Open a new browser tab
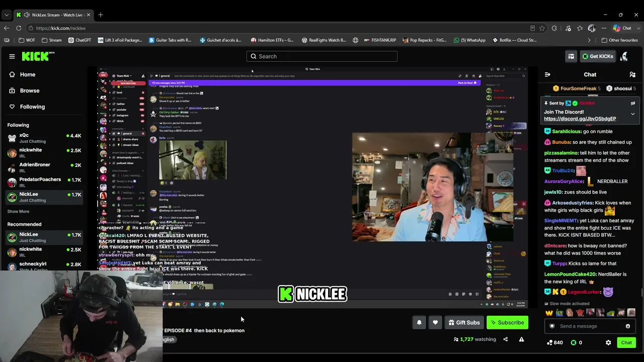The width and height of the screenshot is (644, 362). pyautogui.click(x=101, y=15)
